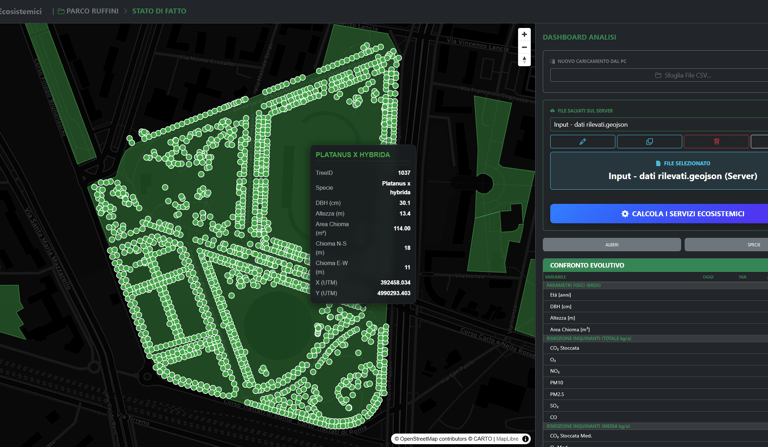Click DBH value 30.1 in popup

405,203
